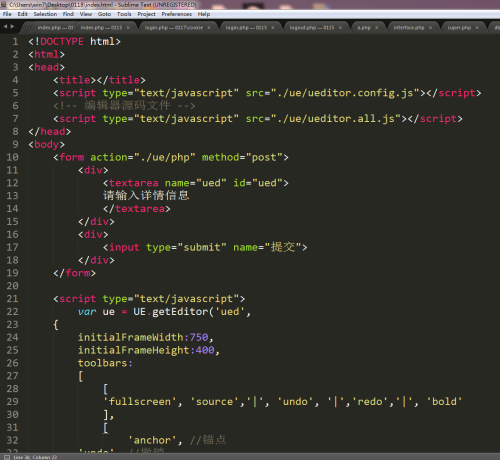The height and width of the screenshot is (460, 500).
Task: Open the File menu
Action: (x=7, y=14)
